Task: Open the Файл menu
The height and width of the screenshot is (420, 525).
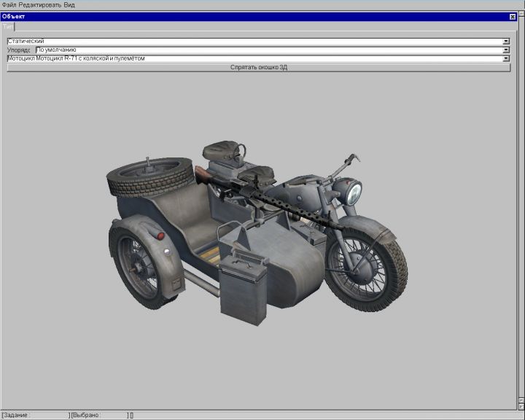Action: tap(9, 4)
